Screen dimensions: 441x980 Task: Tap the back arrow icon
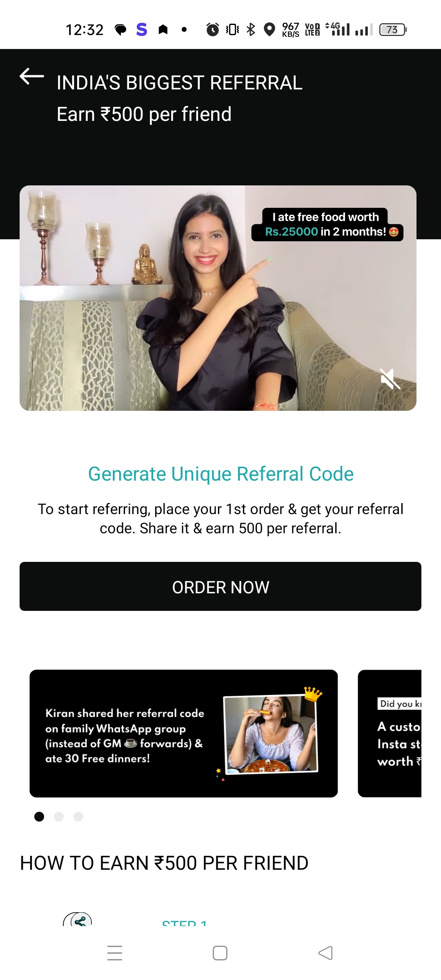32,76
